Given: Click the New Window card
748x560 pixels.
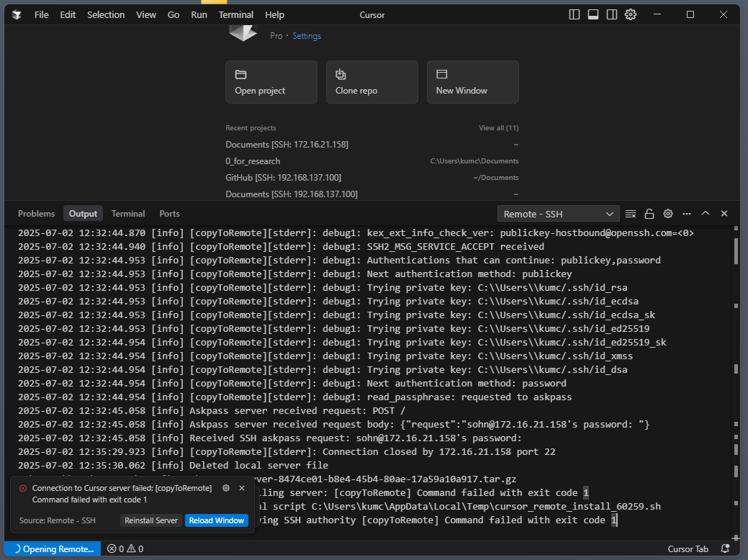Looking at the screenshot, I should click(x=473, y=82).
